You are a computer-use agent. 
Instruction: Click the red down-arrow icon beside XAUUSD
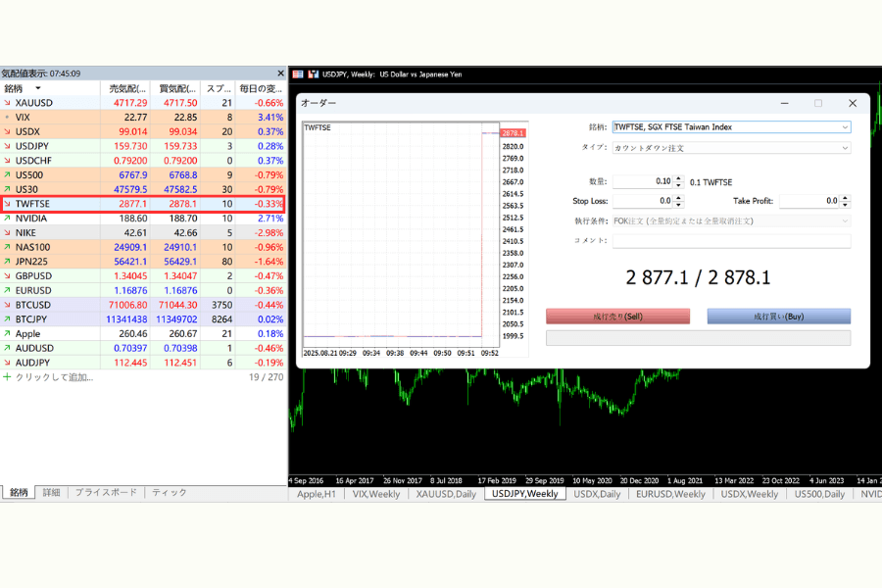coord(7,103)
